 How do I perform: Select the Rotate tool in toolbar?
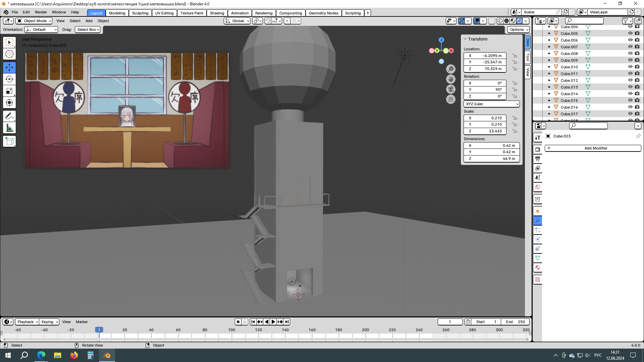tap(9, 79)
